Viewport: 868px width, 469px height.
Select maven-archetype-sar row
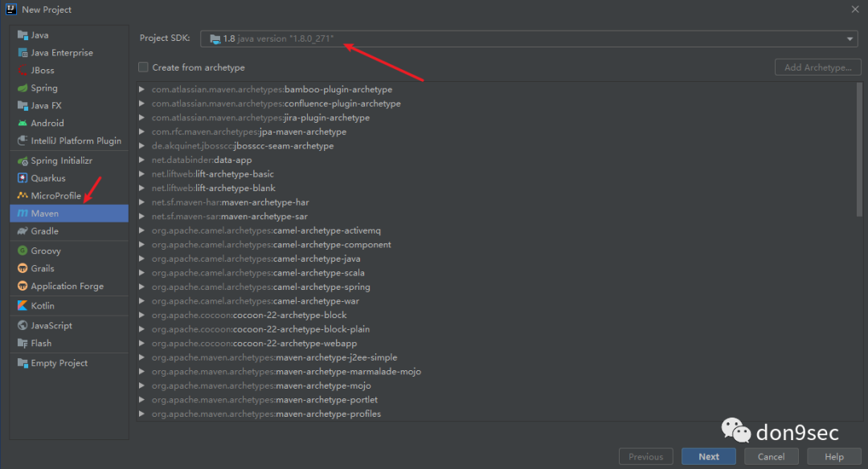(x=496, y=216)
